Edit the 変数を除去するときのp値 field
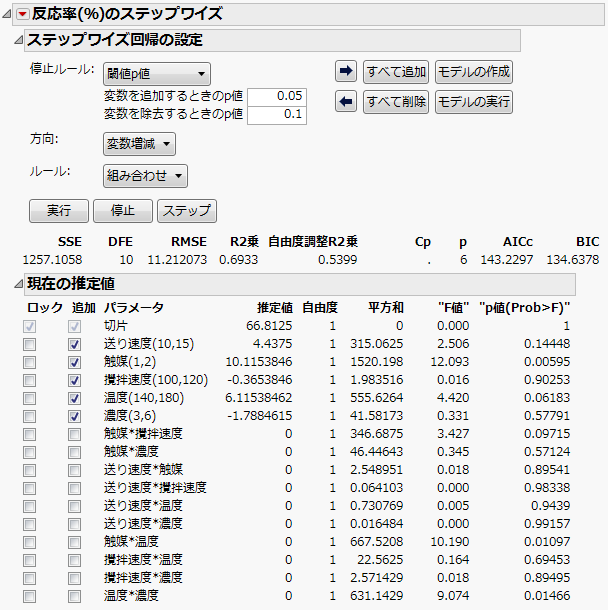608x610 pixels. [277, 115]
